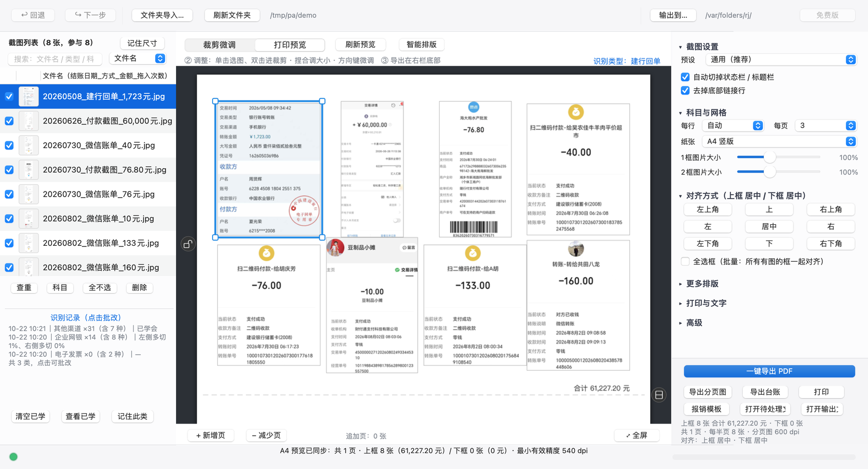Click the thumbnail icon for 20260730_微信账单_40元.jpg
The height and width of the screenshot is (469, 868).
click(28, 145)
